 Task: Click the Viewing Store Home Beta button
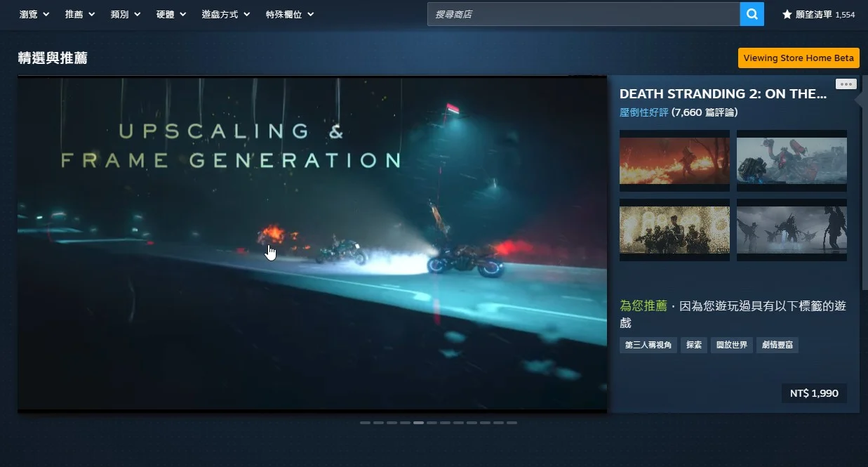click(x=799, y=58)
